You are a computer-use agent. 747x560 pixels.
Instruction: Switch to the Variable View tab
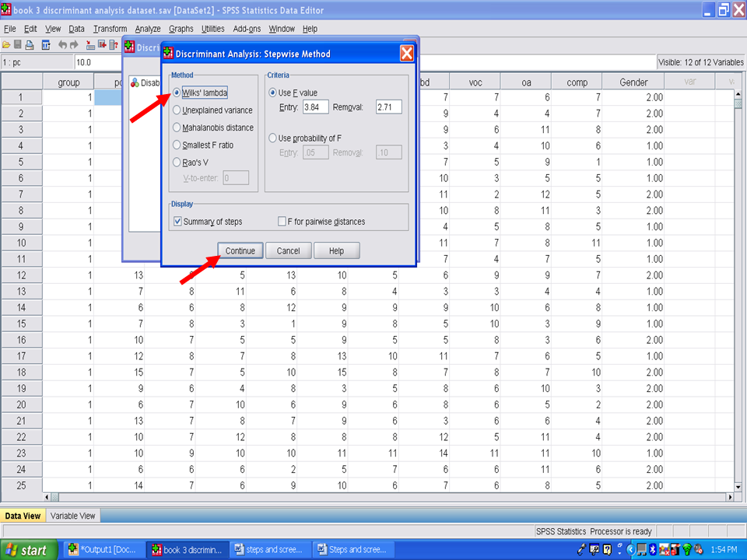coord(72,516)
